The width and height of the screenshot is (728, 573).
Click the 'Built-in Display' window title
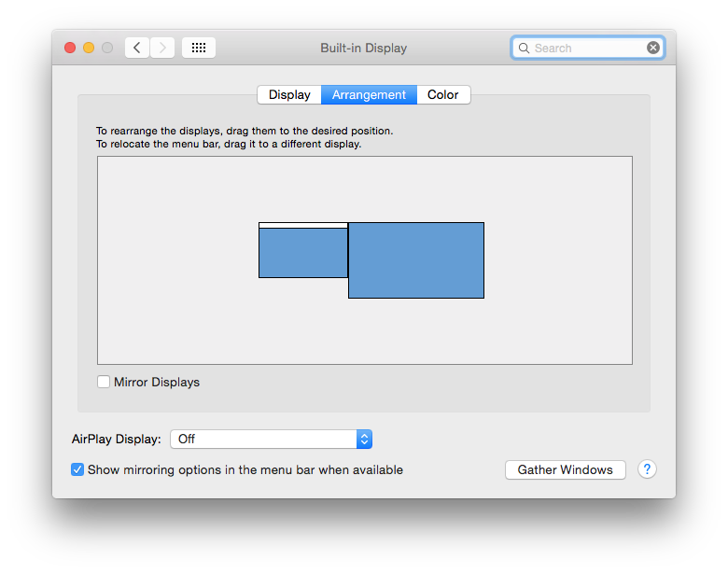(x=364, y=48)
